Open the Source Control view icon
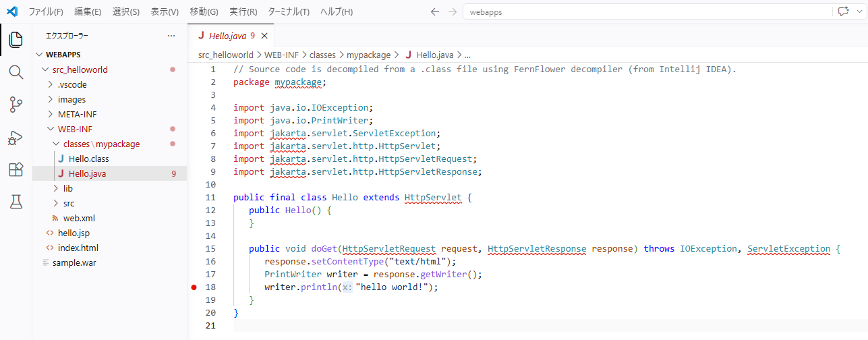The height and width of the screenshot is (340, 868). coord(16,105)
